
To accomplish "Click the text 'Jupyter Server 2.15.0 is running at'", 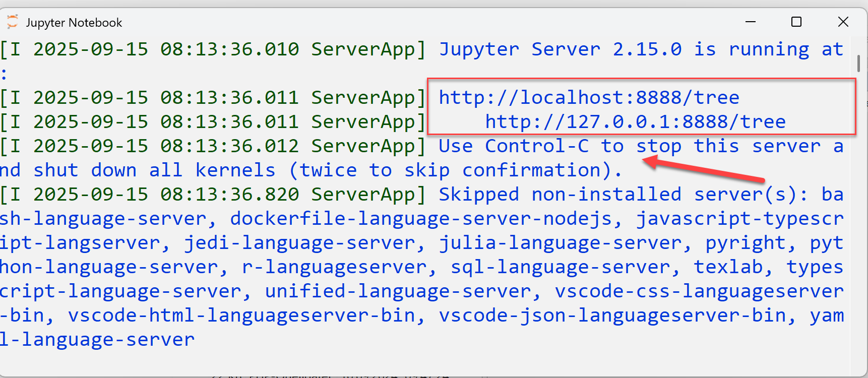I will 641,49.
